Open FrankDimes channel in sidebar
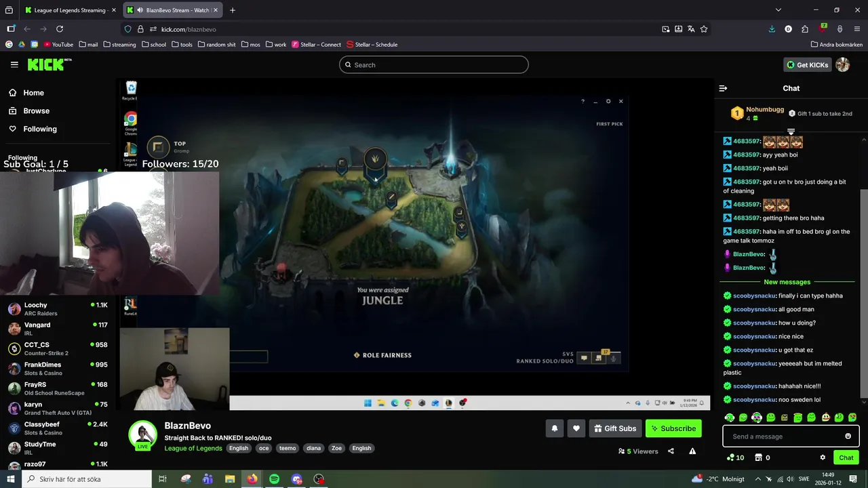This screenshot has height=488, width=868. (x=58, y=368)
